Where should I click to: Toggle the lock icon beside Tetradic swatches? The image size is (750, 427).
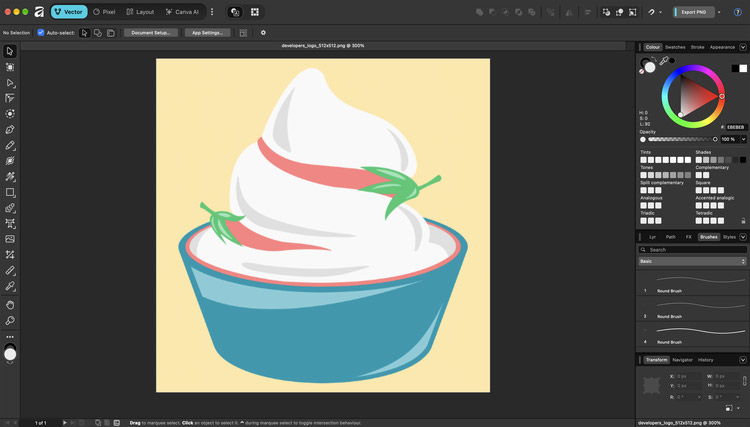pos(743,220)
